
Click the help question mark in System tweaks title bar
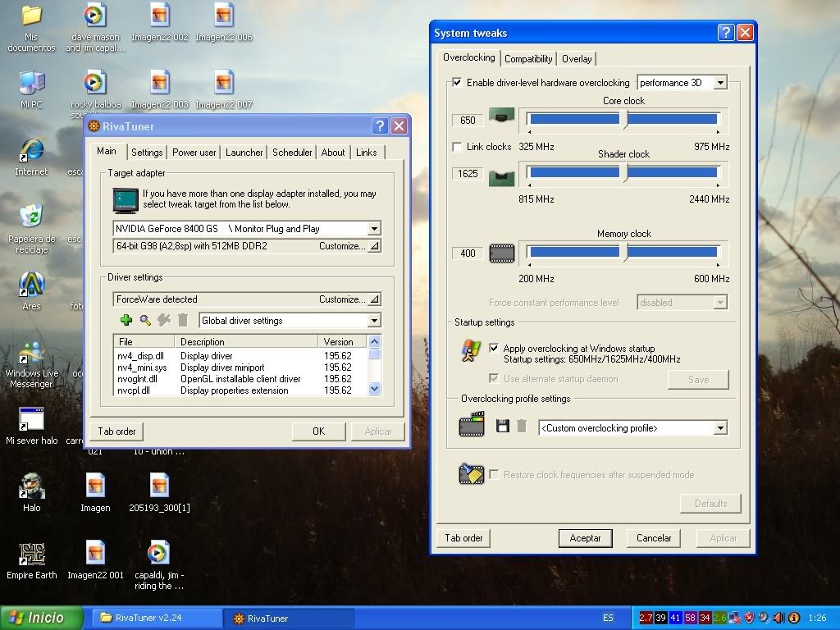pyautogui.click(x=725, y=33)
